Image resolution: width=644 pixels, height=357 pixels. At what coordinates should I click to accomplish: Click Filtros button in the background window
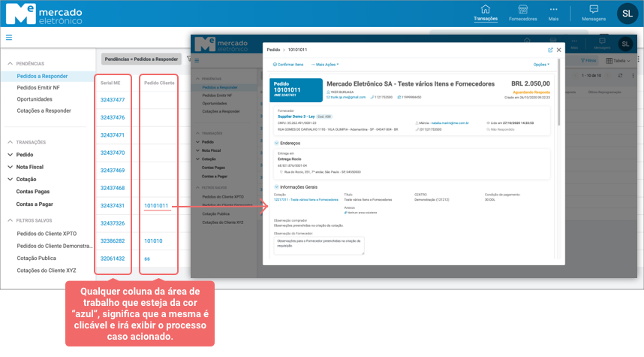tap(588, 60)
